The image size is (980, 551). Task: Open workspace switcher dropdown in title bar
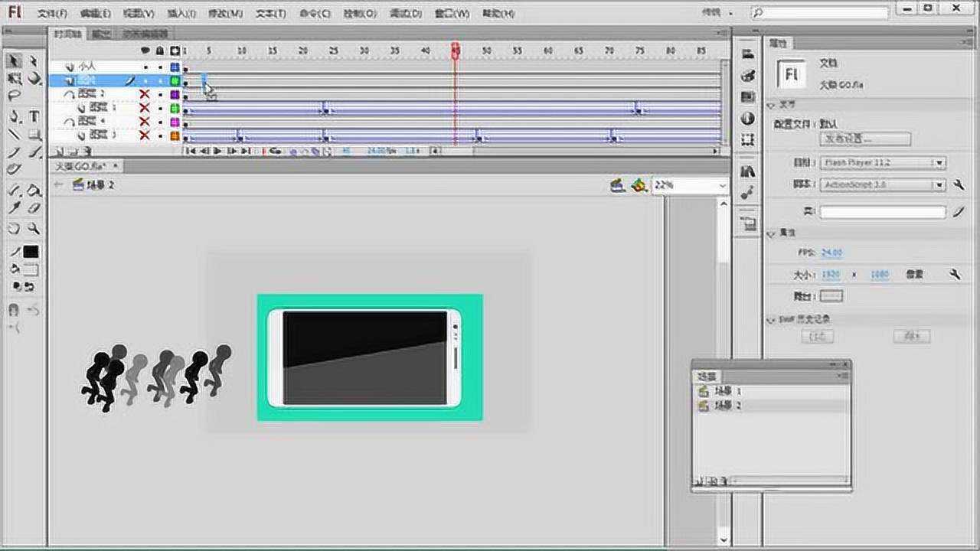(718, 13)
